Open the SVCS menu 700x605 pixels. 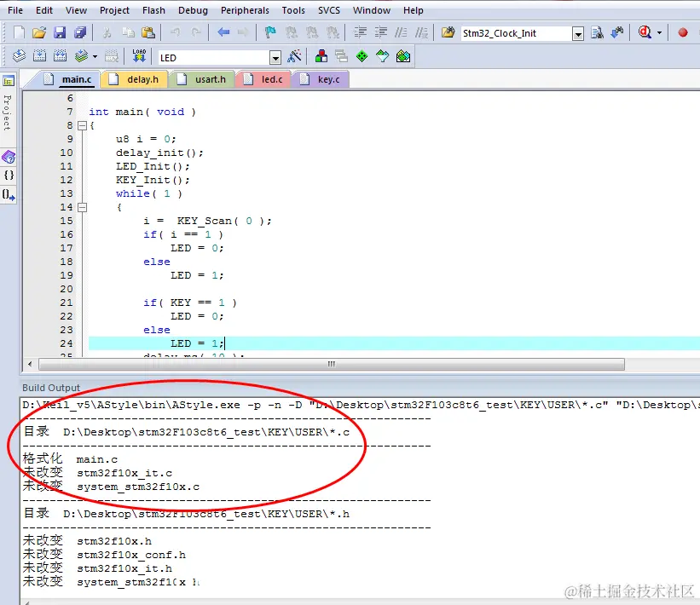coord(329,10)
